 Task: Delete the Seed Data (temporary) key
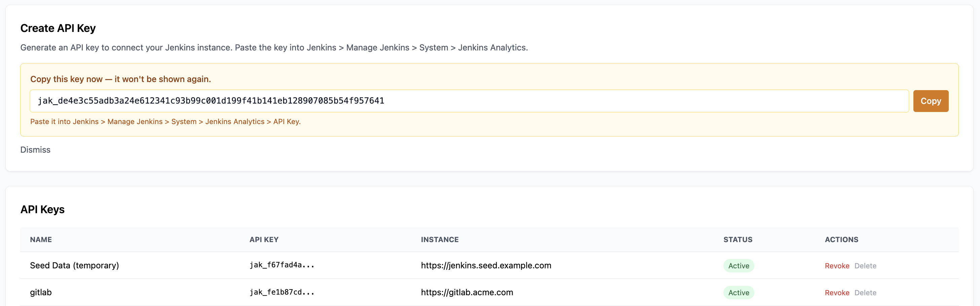(865, 266)
